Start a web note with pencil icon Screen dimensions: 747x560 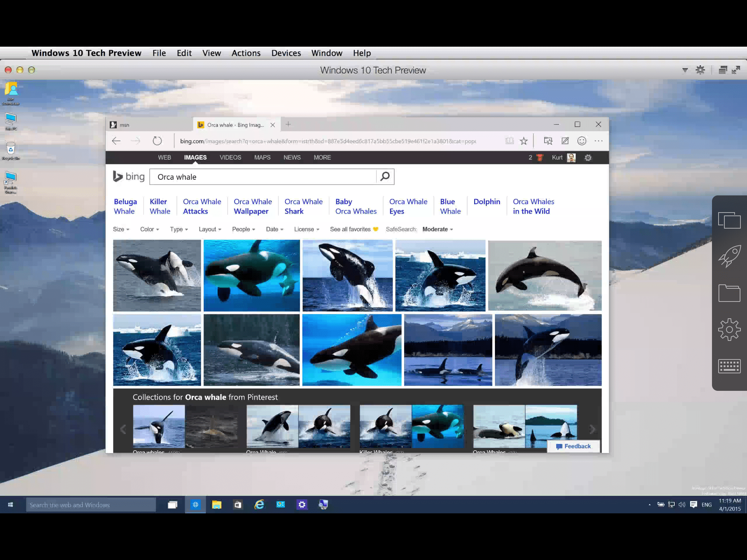565,141
